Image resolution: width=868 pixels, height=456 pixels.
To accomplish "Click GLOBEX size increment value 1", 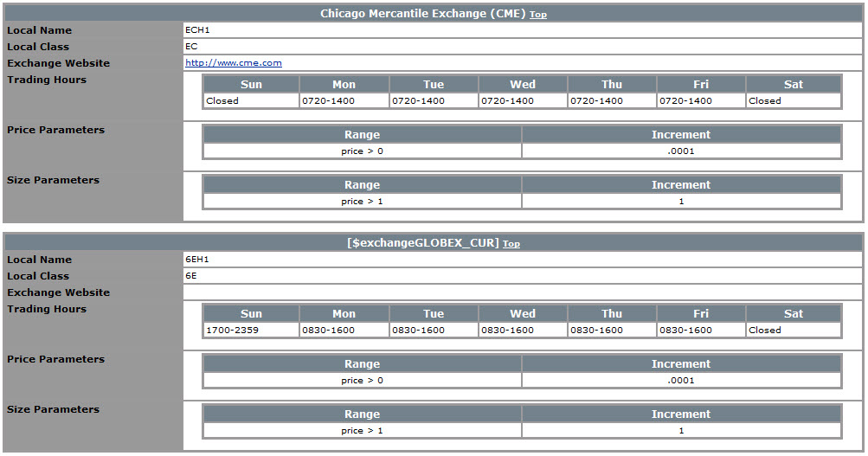I will 681,431.
